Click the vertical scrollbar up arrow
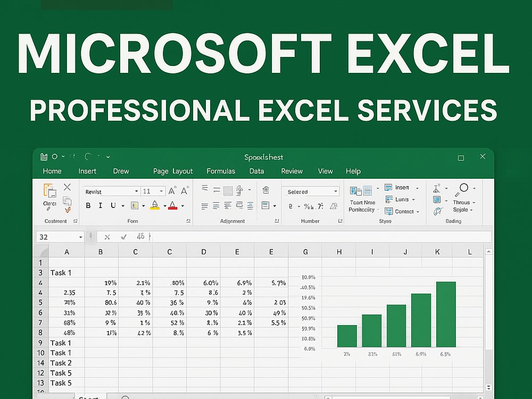Image resolution: width=532 pixels, height=399 pixels. point(488,252)
